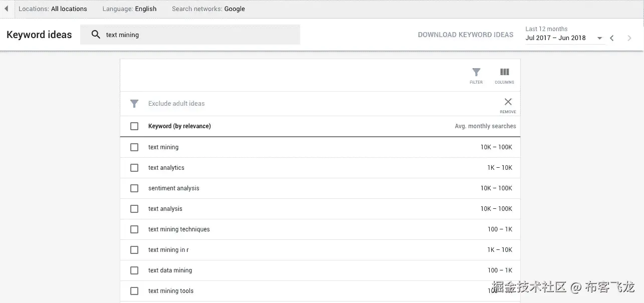Image resolution: width=644 pixels, height=303 pixels.
Task: Click the search magnifier icon
Action: tap(95, 35)
